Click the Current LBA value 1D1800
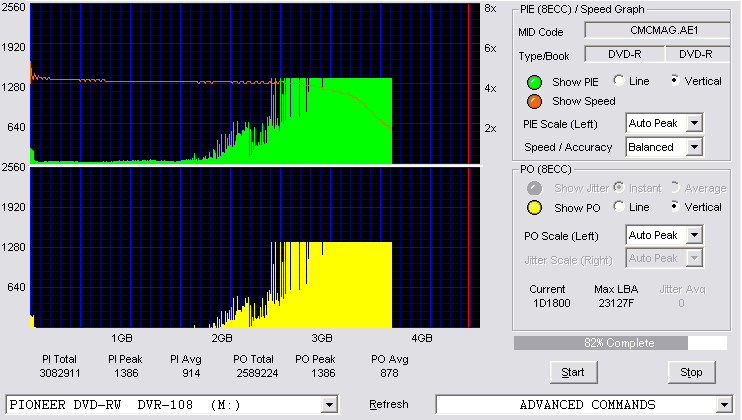This screenshot has height=420, width=742. [552, 303]
